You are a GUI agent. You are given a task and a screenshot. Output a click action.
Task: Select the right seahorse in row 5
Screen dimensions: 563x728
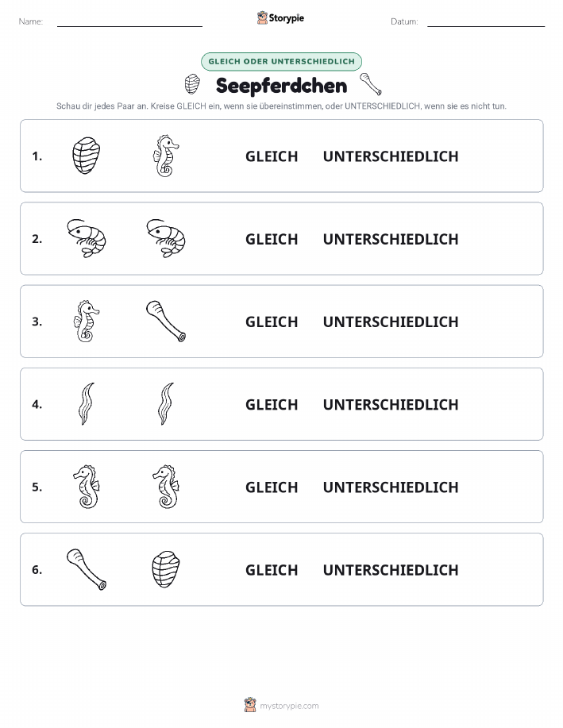pos(166,487)
